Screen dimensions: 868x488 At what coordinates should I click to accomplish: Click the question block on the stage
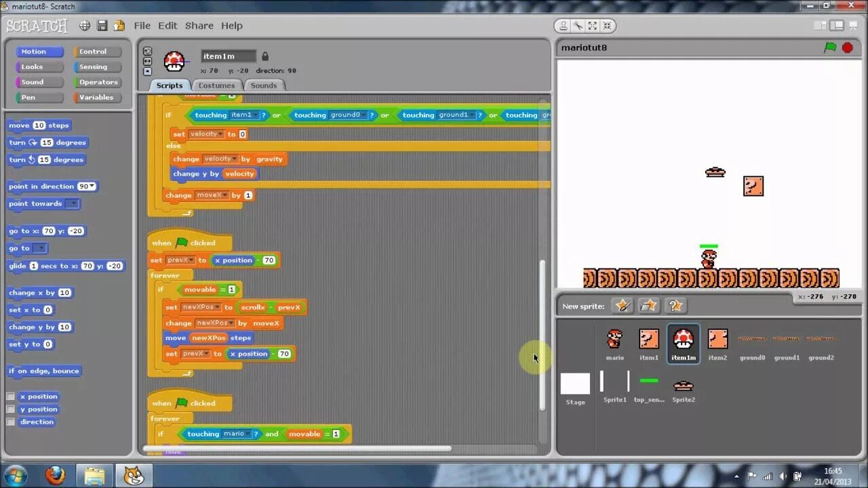(x=753, y=186)
